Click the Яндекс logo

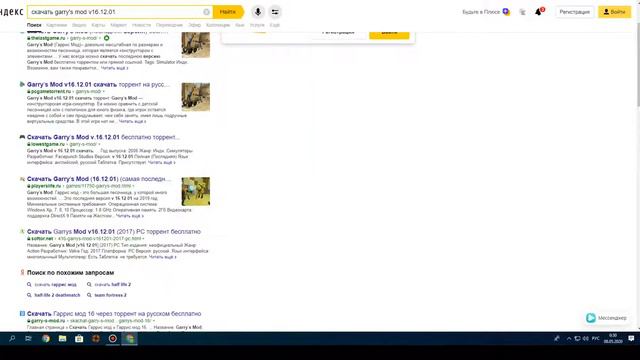(x=11, y=12)
